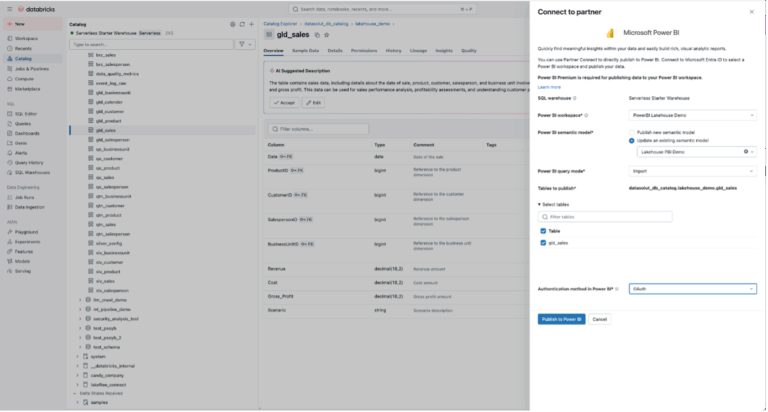Click Learn more link in partner dialog
The height and width of the screenshot is (412, 768).
click(549, 87)
